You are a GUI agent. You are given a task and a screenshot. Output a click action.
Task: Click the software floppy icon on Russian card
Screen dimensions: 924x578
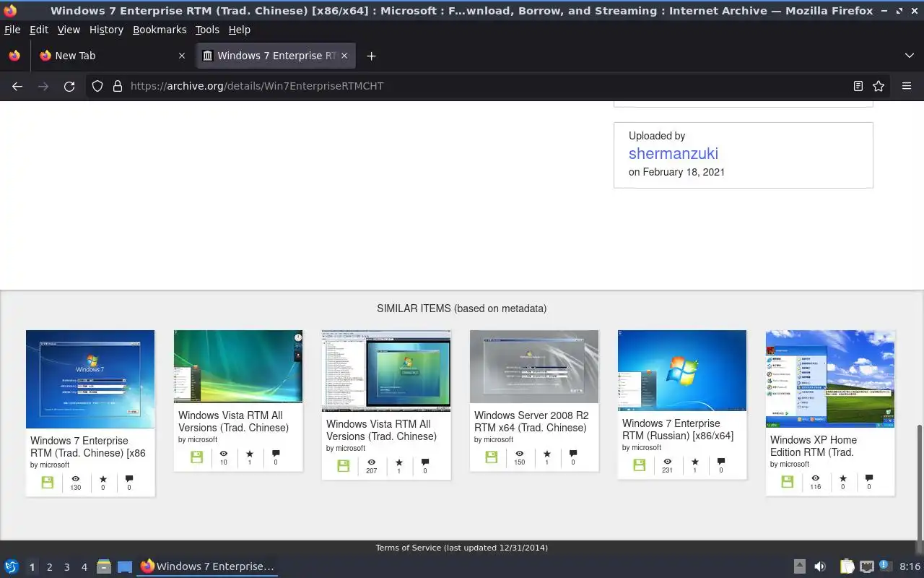pyautogui.click(x=640, y=465)
